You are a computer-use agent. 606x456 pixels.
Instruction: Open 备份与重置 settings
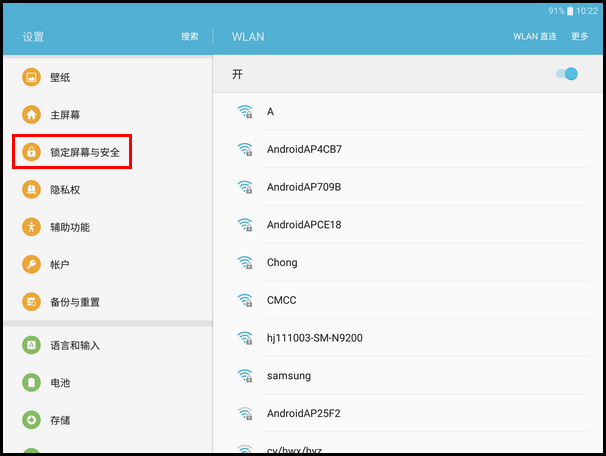(x=108, y=302)
